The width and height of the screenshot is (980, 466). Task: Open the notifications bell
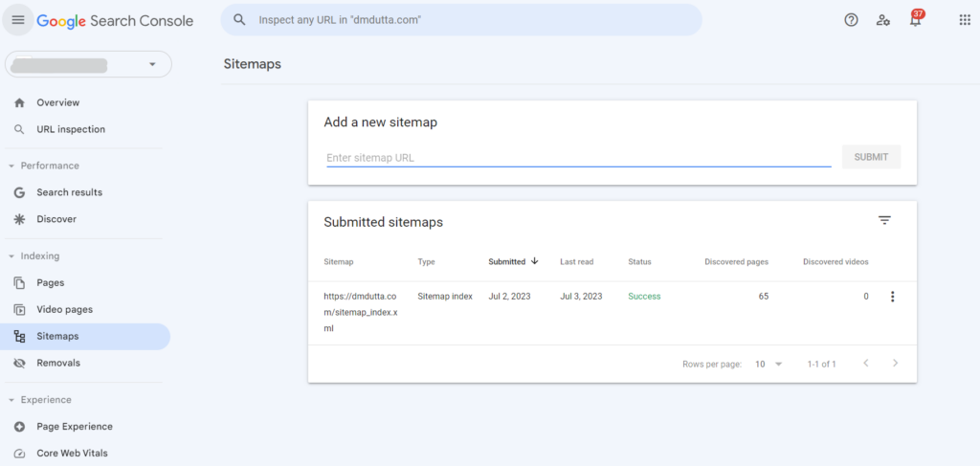[916, 20]
